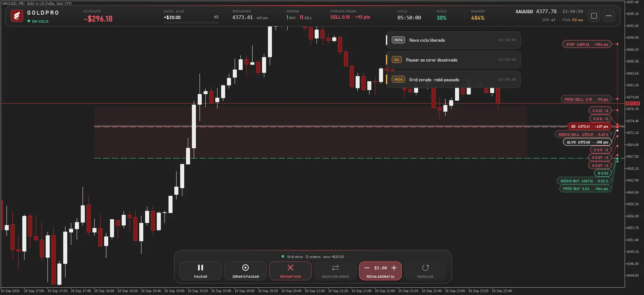The image size is (644, 295).
Task: Click the 'EM CICLO' status indicator
Action: coord(38,21)
